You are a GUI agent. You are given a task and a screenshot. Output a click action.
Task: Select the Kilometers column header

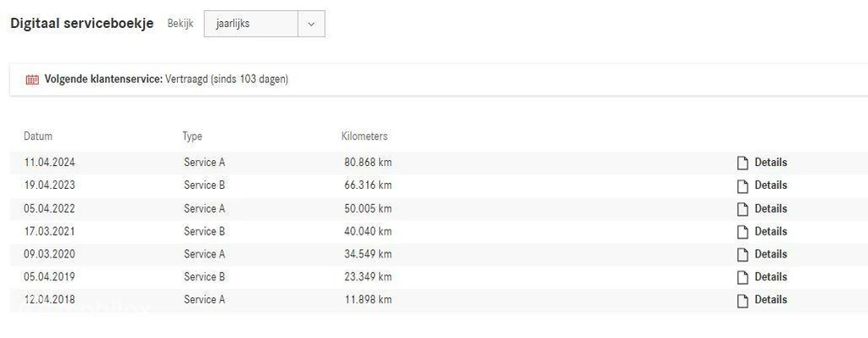coord(364,136)
